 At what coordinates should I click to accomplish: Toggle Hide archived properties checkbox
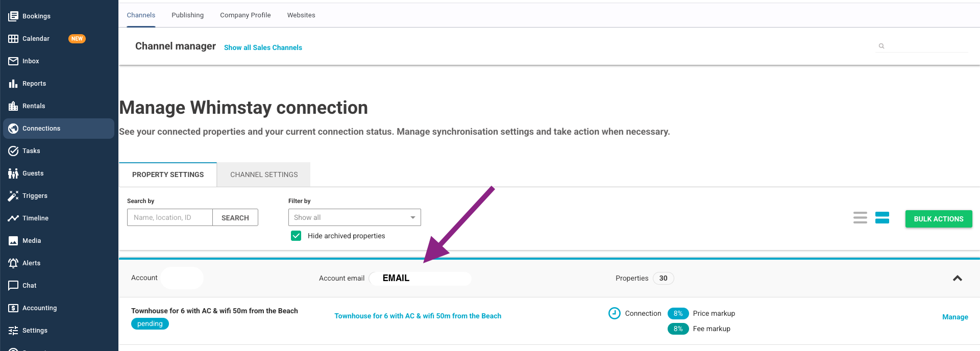point(296,236)
